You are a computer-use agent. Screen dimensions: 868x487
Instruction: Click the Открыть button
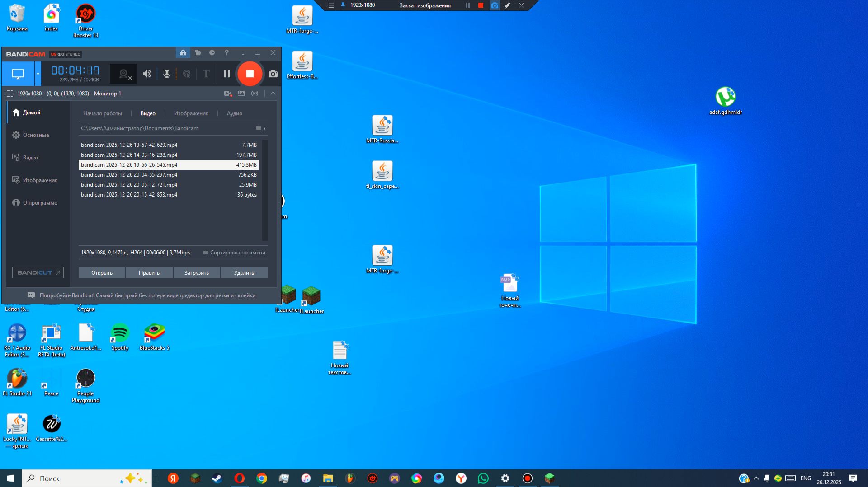102,273
